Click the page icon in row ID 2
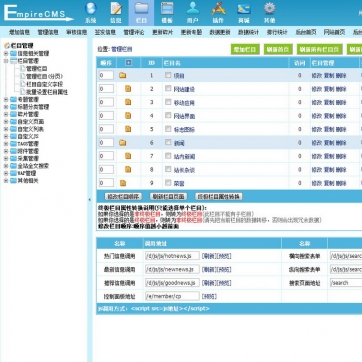 tap(128, 89)
